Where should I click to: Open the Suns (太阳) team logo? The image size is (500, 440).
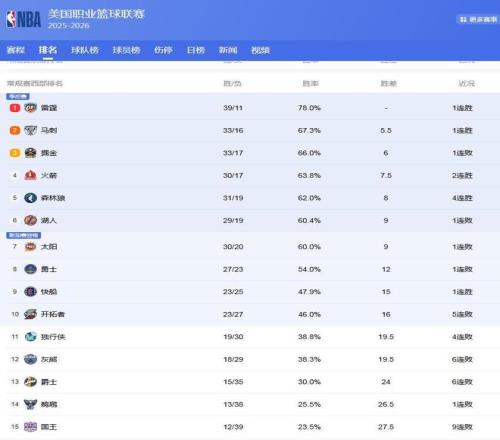point(30,247)
